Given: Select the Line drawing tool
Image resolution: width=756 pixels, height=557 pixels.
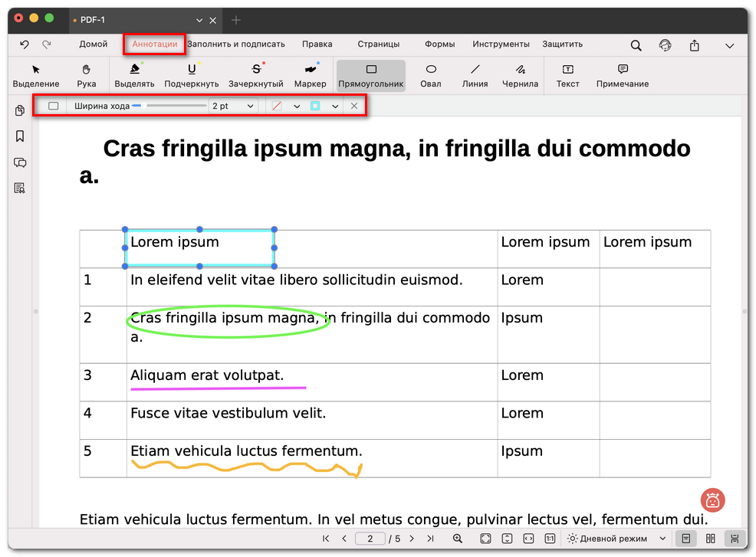Looking at the screenshot, I should point(475,75).
